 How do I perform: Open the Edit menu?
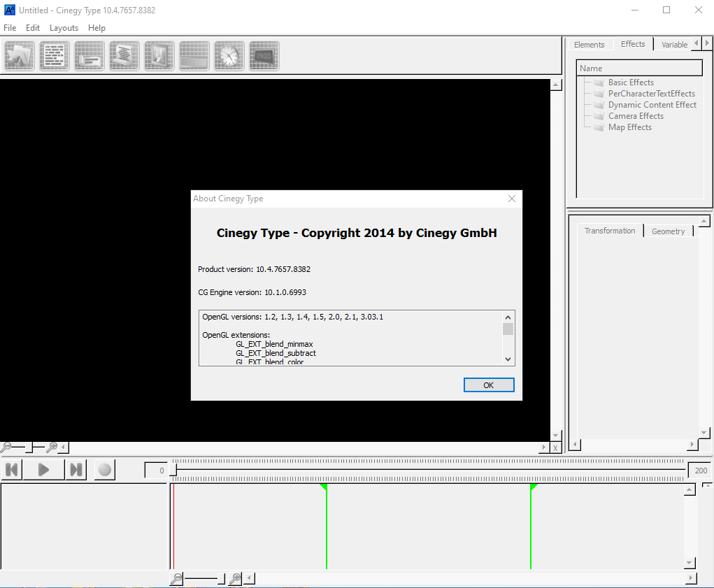click(33, 28)
